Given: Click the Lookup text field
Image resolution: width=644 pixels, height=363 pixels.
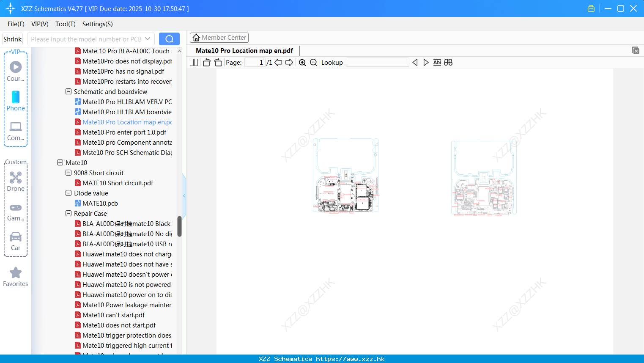Looking at the screenshot, I should [x=377, y=62].
